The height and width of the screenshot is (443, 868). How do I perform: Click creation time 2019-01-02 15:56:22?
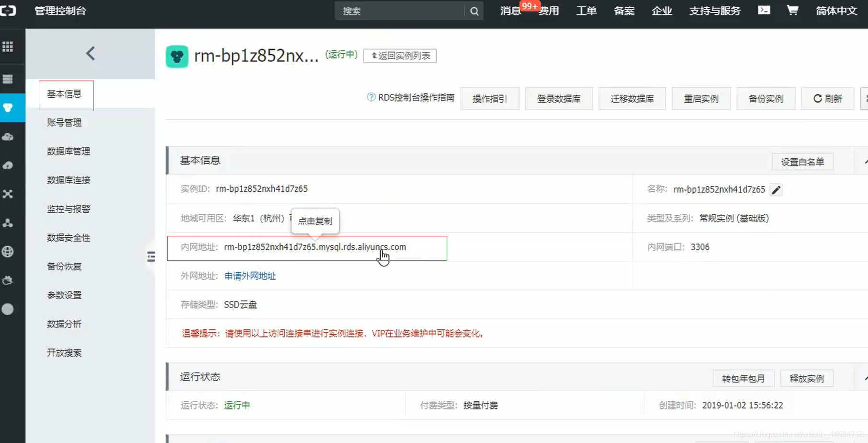[x=742, y=406]
